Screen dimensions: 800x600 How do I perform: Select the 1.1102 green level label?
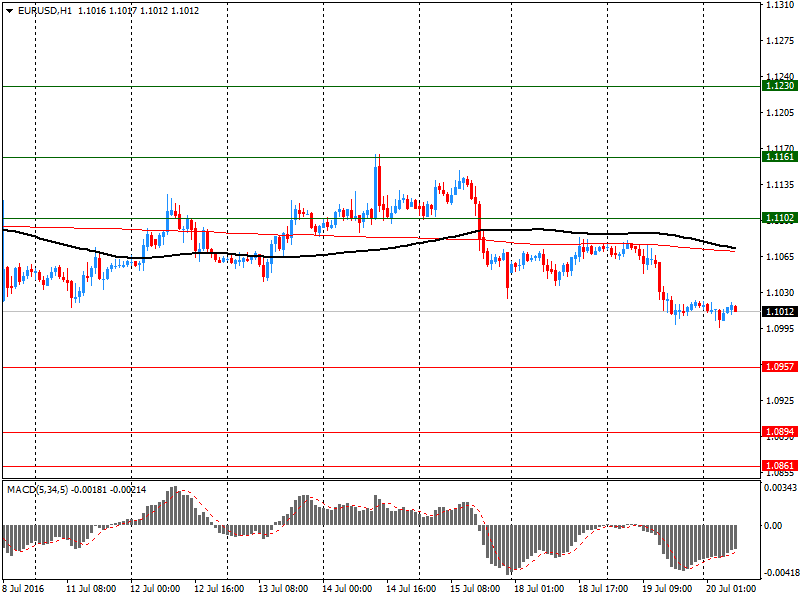(x=779, y=218)
